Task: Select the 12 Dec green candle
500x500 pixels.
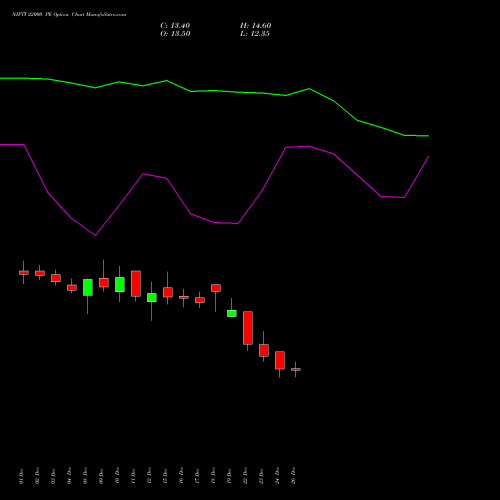Action: (x=152, y=298)
